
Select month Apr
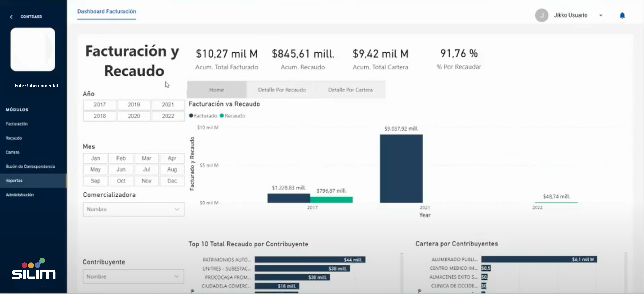click(x=172, y=158)
